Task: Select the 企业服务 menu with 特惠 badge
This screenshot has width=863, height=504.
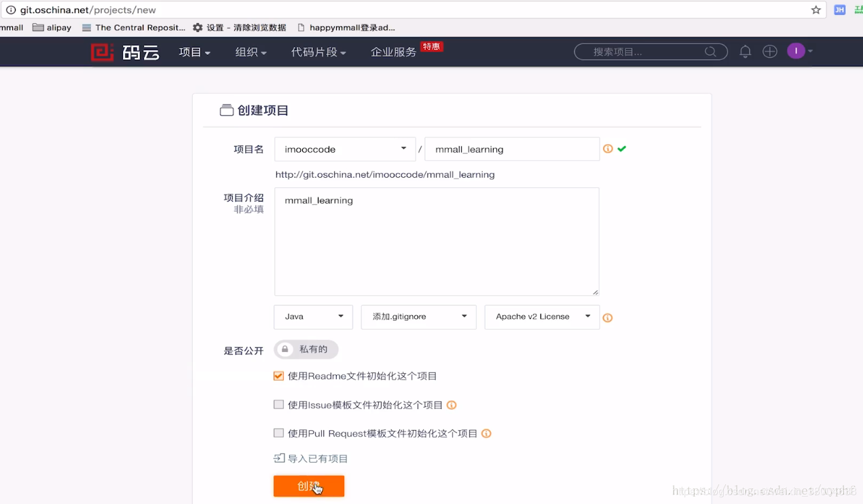Action: click(x=392, y=52)
